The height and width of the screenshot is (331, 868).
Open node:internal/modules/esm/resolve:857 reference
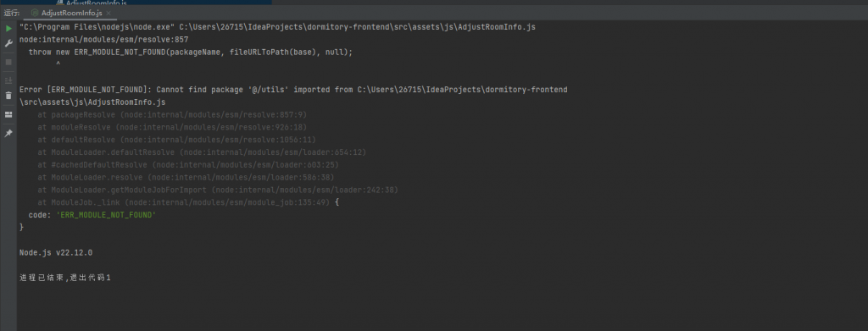(x=104, y=40)
